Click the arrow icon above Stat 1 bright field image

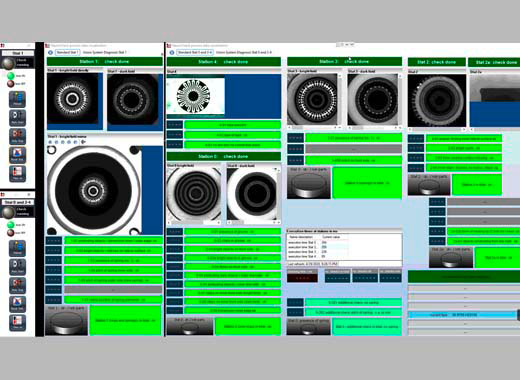click(x=83, y=142)
